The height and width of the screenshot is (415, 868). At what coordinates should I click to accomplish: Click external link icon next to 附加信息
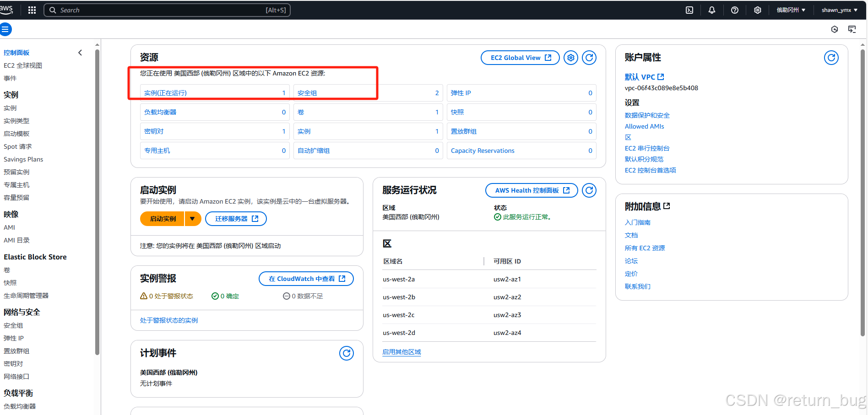coord(667,206)
